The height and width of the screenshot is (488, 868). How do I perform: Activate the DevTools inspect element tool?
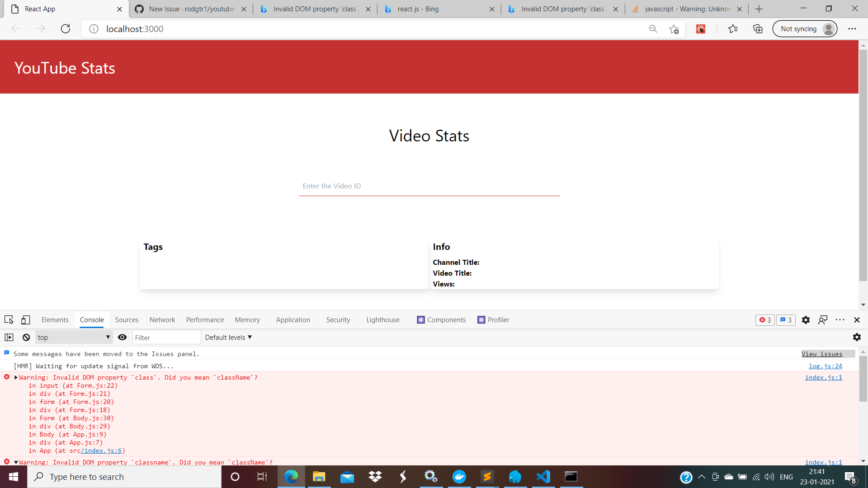click(9, 319)
